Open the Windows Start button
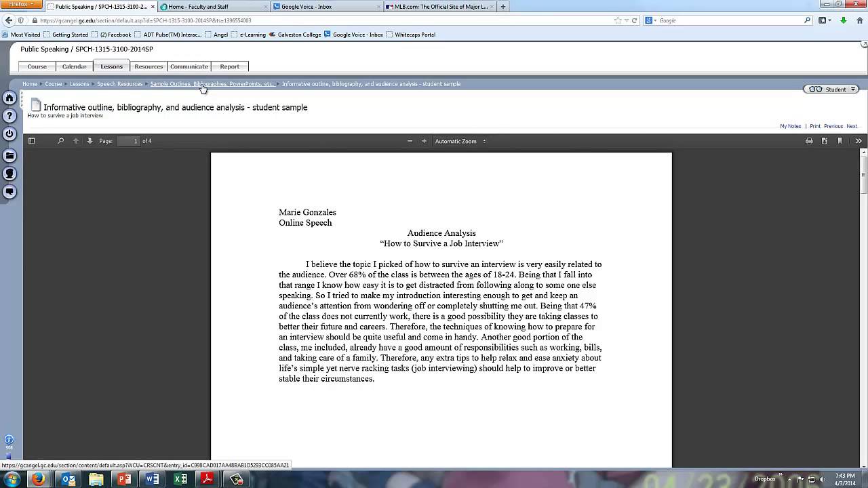 [x=12, y=479]
